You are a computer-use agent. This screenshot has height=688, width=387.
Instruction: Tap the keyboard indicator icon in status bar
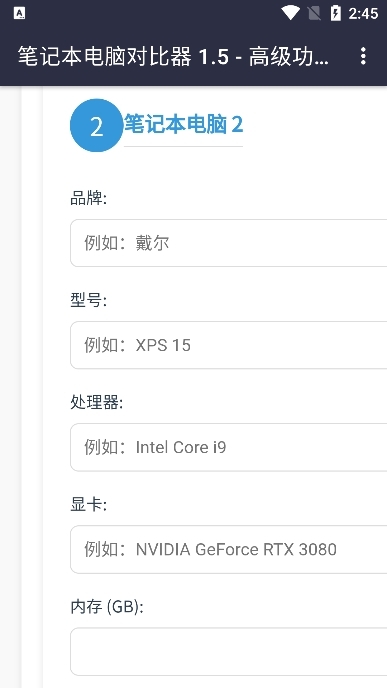point(19,14)
